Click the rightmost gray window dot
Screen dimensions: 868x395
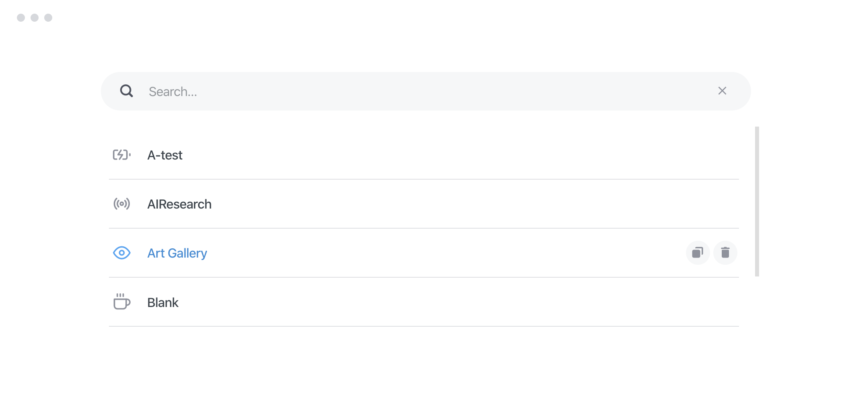tap(48, 18)
